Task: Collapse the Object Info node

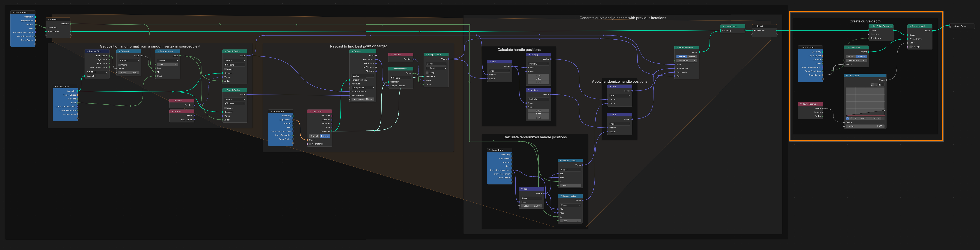Action: (x=310, y=111)
